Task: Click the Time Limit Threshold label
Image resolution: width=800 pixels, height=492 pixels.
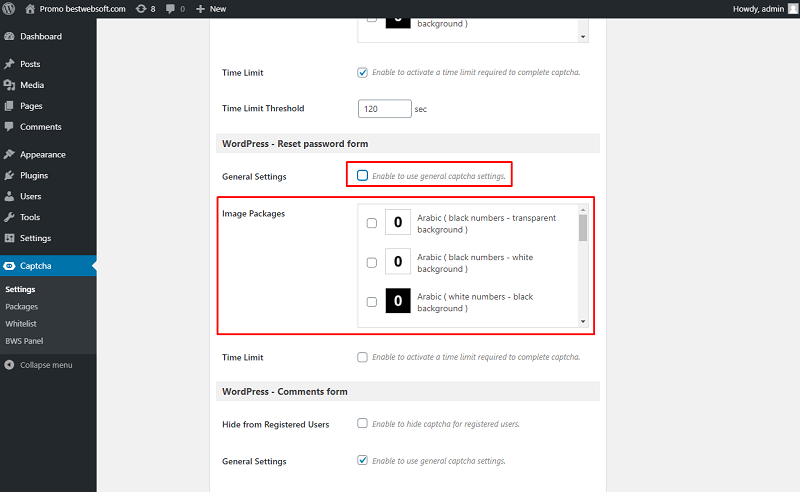Action: [x=263, y=108]
